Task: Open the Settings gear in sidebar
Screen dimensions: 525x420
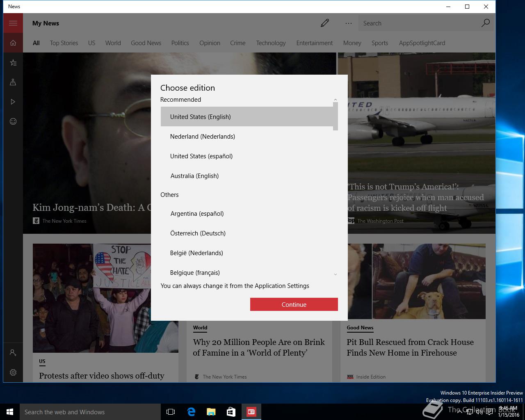Action: coord(13,372)
